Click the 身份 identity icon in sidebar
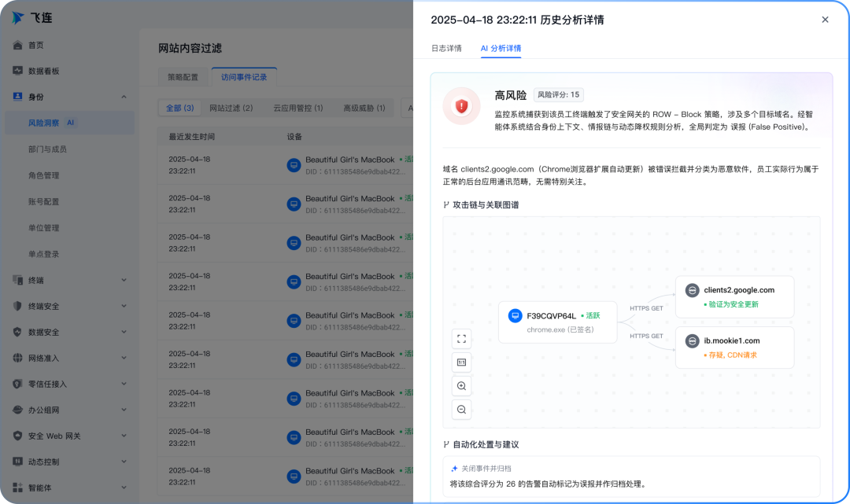850x504 pixels. 18,97
